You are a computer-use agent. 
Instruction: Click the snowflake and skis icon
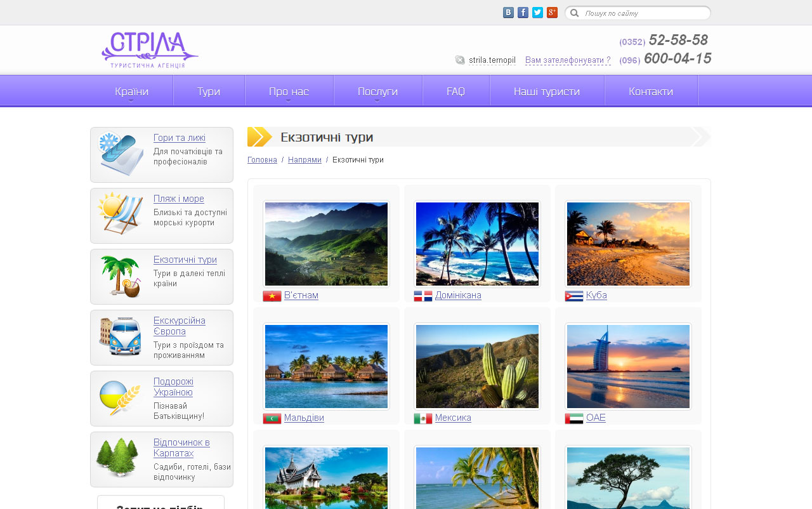[x=120, y=154]
